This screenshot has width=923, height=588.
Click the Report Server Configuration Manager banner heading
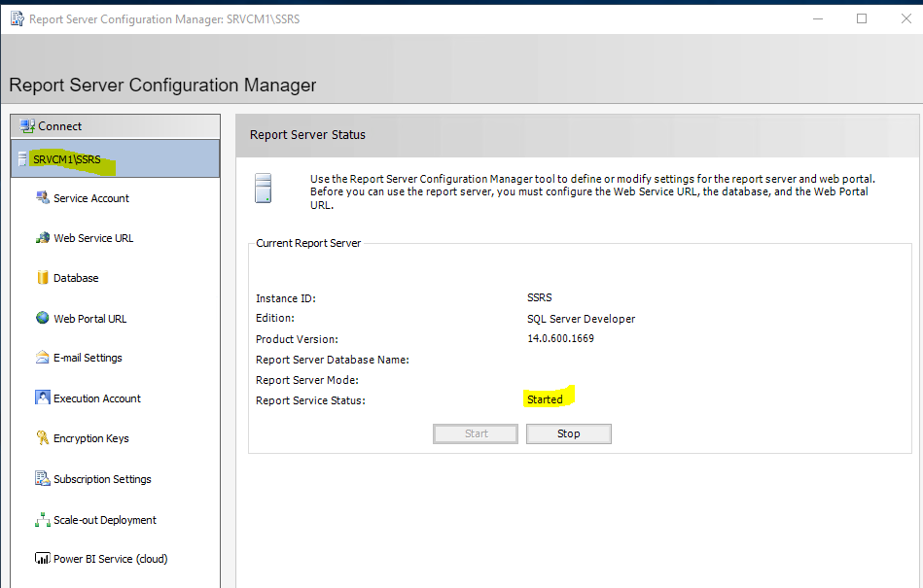162,86
